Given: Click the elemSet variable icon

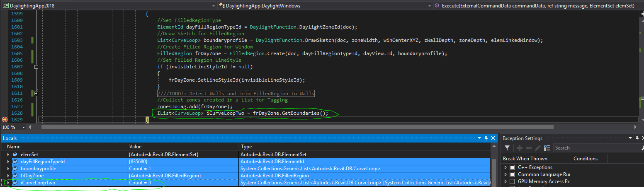Looking at the screenshot, I should [15, 155].
